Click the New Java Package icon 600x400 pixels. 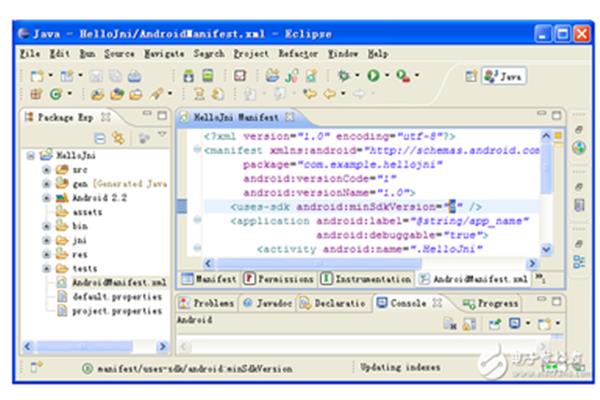point(36,93)
